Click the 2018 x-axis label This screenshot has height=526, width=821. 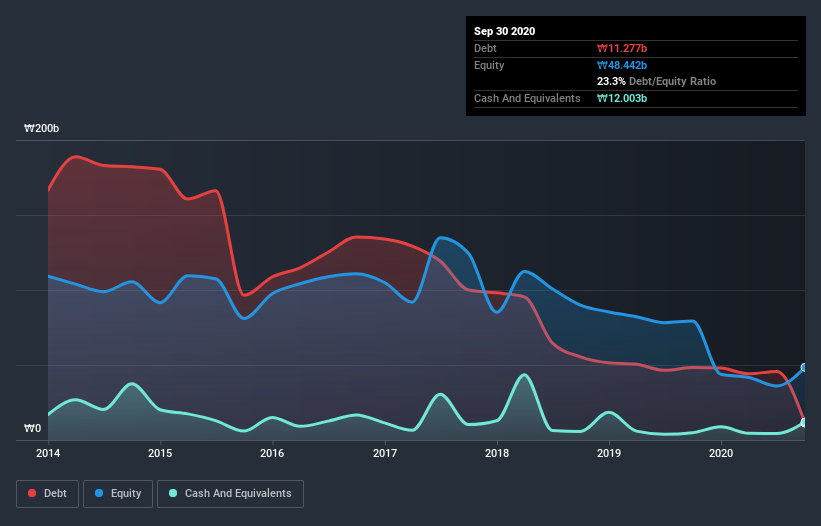click(x=497, y=453)
